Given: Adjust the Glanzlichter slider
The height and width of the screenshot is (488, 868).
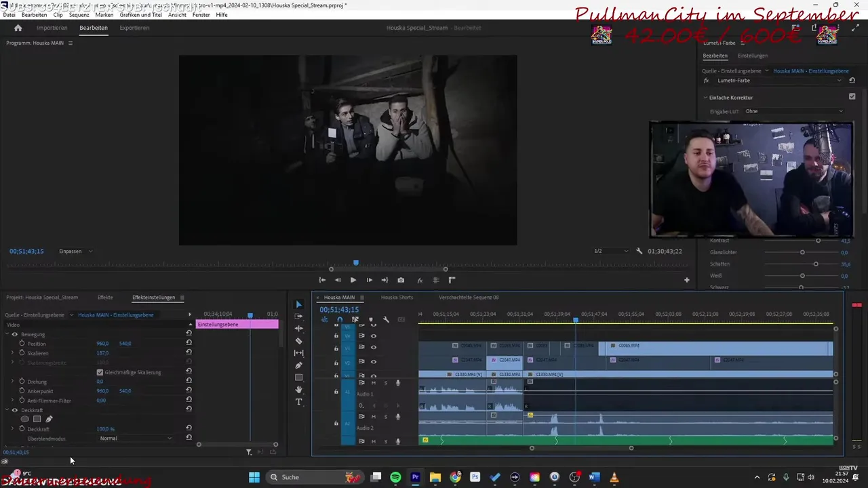Looking at the screenshot, I should pos(802,252).
